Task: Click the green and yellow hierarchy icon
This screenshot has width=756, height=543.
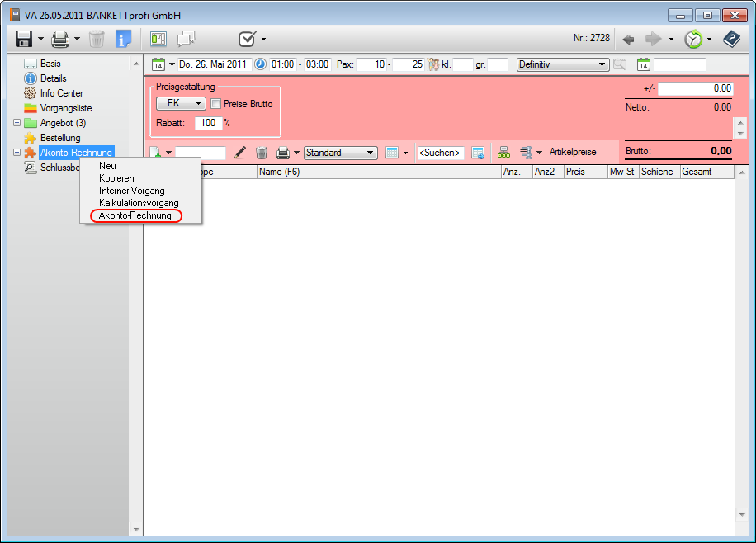Action: [x=503, y=153]
